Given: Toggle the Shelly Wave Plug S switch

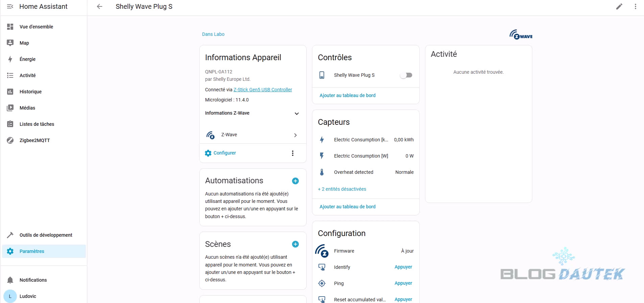Looking at the screenshot, I should click(x=406, y=75).
